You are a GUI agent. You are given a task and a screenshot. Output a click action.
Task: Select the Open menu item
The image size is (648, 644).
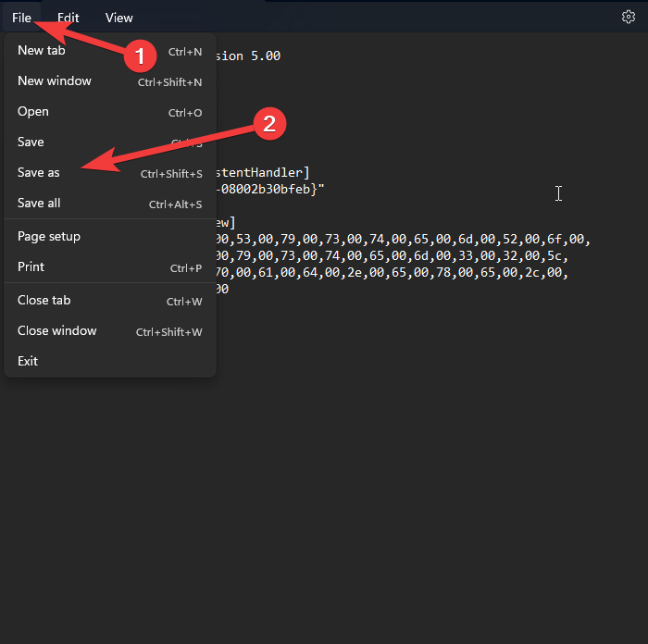[33, 112]
